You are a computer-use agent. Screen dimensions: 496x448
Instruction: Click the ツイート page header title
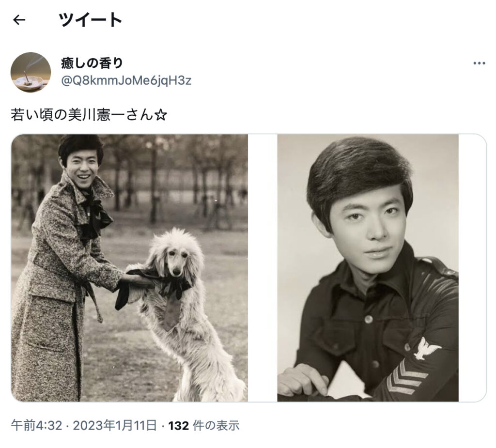pos(90,20)
